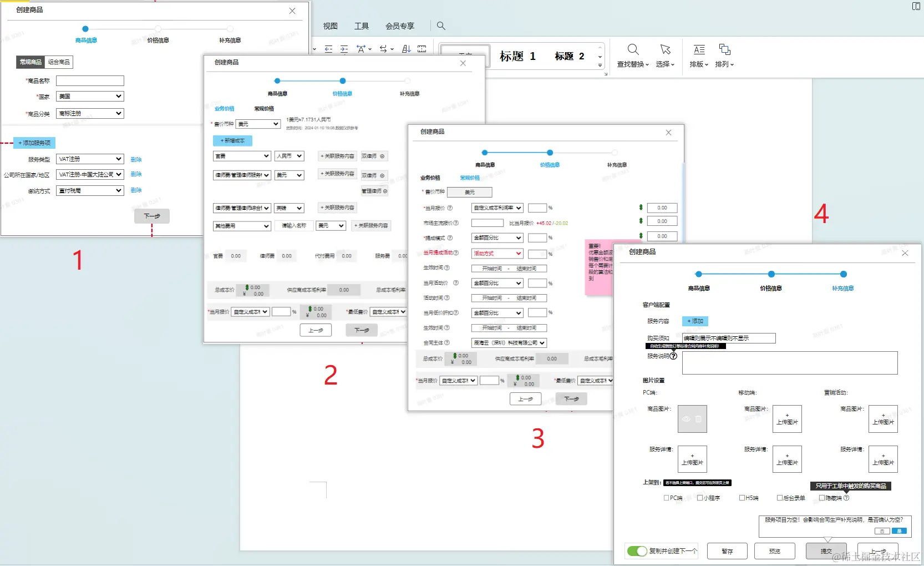
Task: Click the 选择 cursor icon
Action: click(x=666, y=49)
